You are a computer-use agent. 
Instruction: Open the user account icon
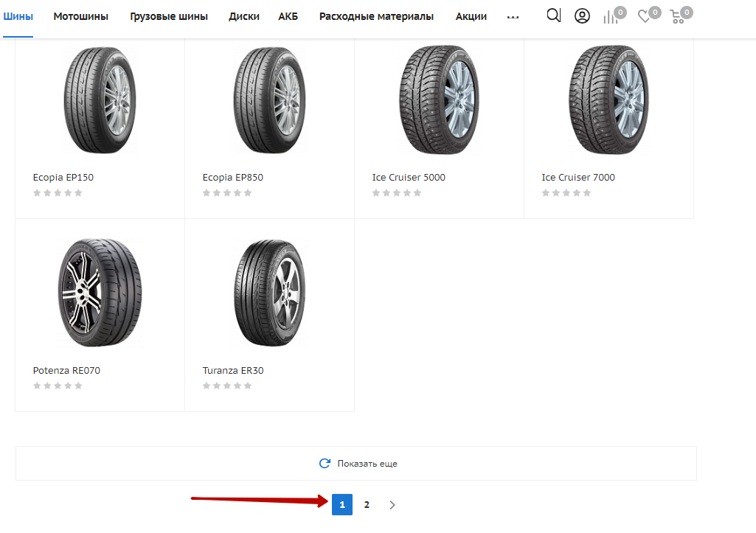tap(582, 16)
